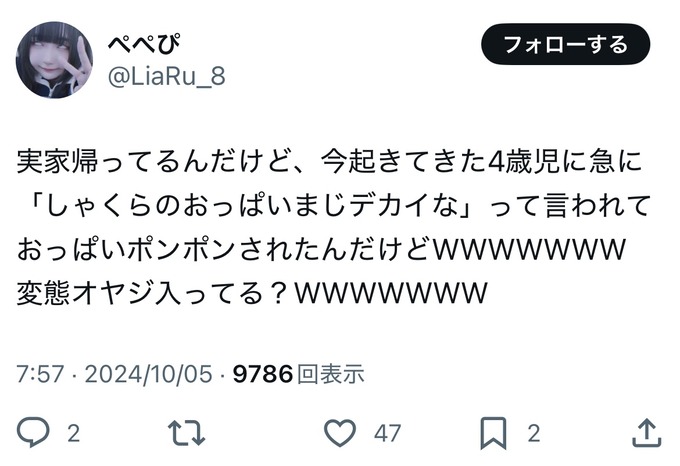Click the bookmark count 2
Viewport: 680px width, 466px height.
click(534, 433)
